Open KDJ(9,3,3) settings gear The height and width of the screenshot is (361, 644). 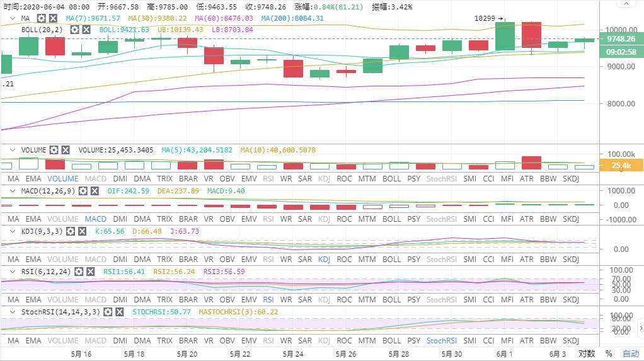tap(71, 232)
